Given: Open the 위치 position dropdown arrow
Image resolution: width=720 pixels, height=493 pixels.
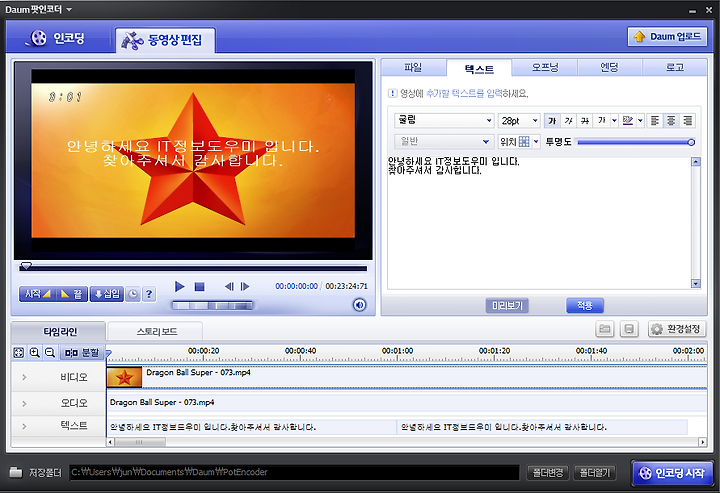Looking at the screenshot, I should [x=536, y=141].
